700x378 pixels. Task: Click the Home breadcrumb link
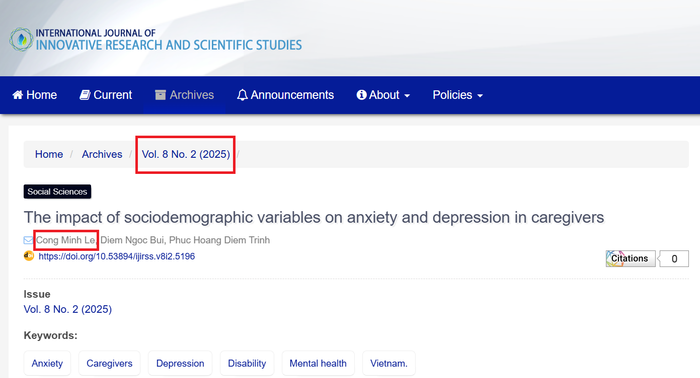tap(49, 154)
